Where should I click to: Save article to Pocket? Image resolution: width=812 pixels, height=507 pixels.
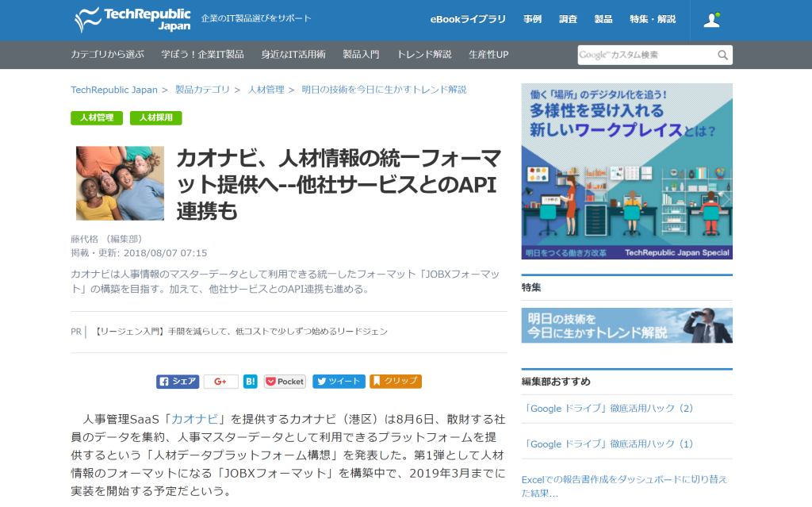[285, 382]
